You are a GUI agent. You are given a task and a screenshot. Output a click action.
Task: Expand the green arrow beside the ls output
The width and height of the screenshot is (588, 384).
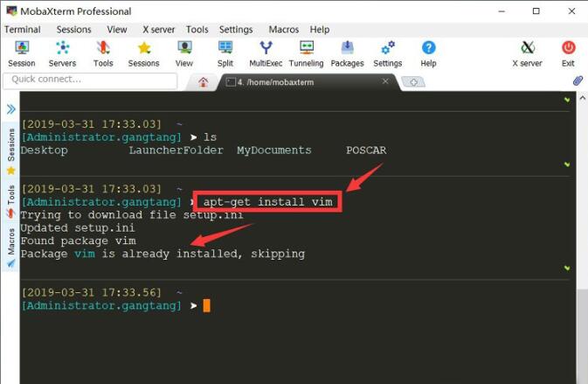click(x=567, y=164)
